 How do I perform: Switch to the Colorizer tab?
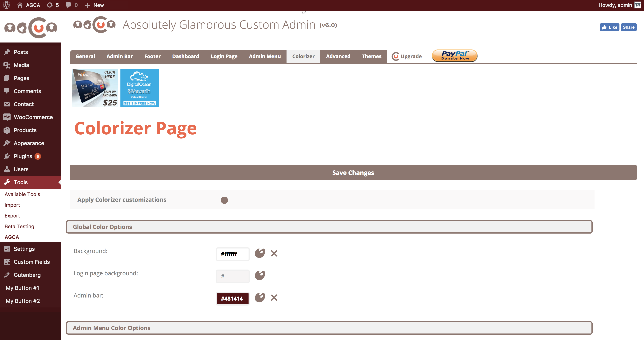303,56
